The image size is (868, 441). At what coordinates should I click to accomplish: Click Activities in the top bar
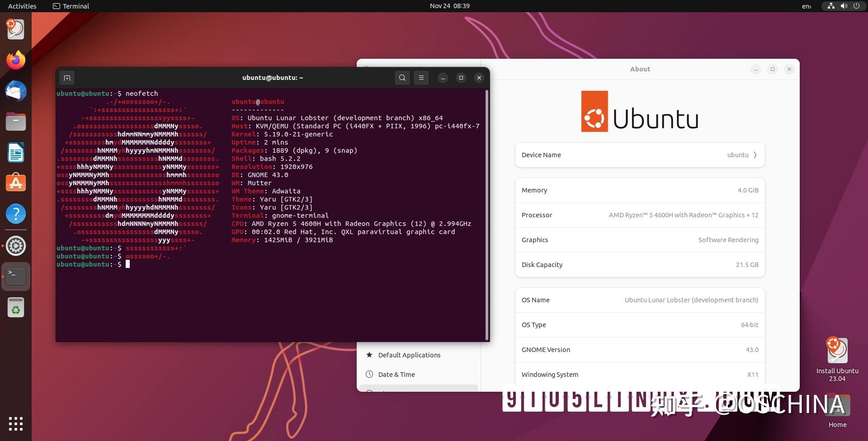pos(22,6)
